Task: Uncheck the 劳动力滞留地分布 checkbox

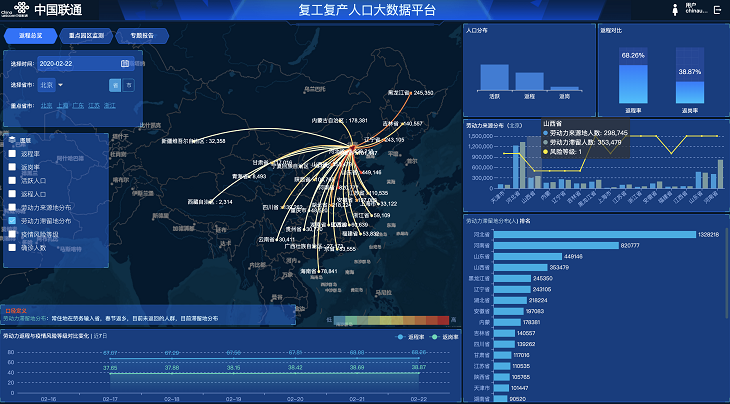Action: click(x=12, y=221)
